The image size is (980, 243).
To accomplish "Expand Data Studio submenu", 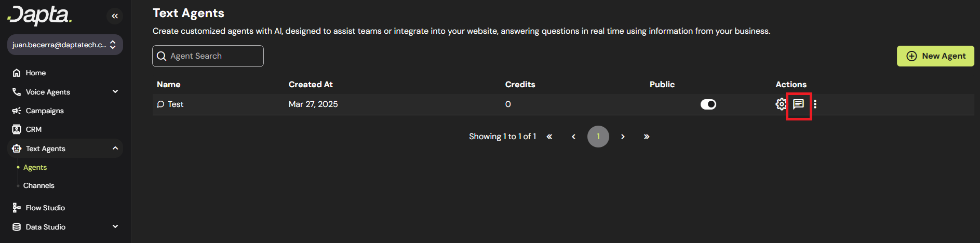I will [x=115, y=227].
